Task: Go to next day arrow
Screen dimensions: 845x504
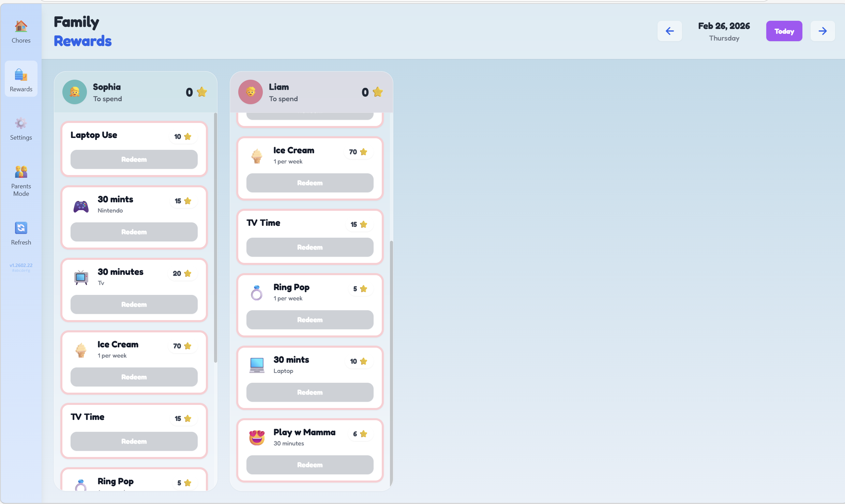Action: pyautogui.click(x=822, y=31)
